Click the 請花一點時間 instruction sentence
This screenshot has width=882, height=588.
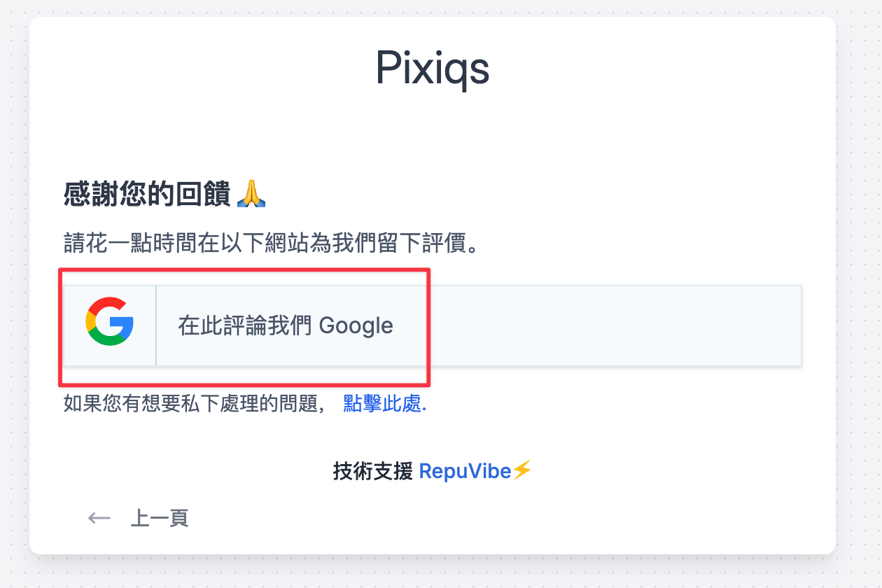coord(272,245)
